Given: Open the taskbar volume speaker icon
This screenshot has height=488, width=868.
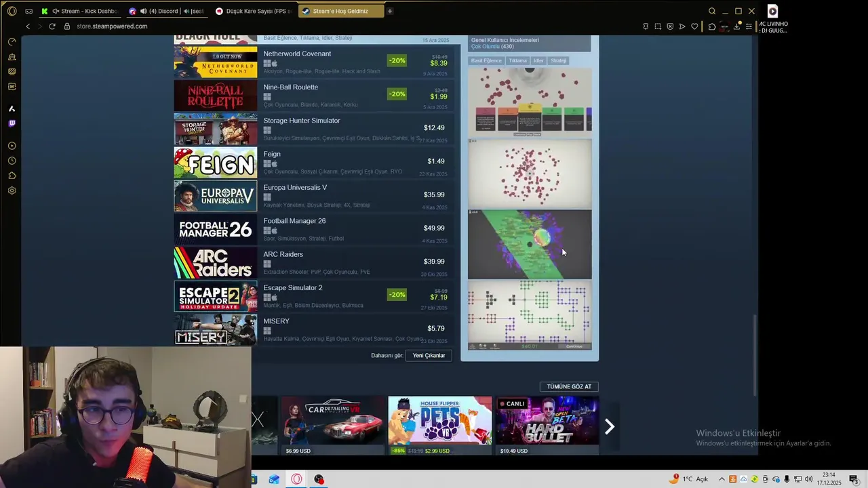Looking at the screenshot, I should point(808,479).
